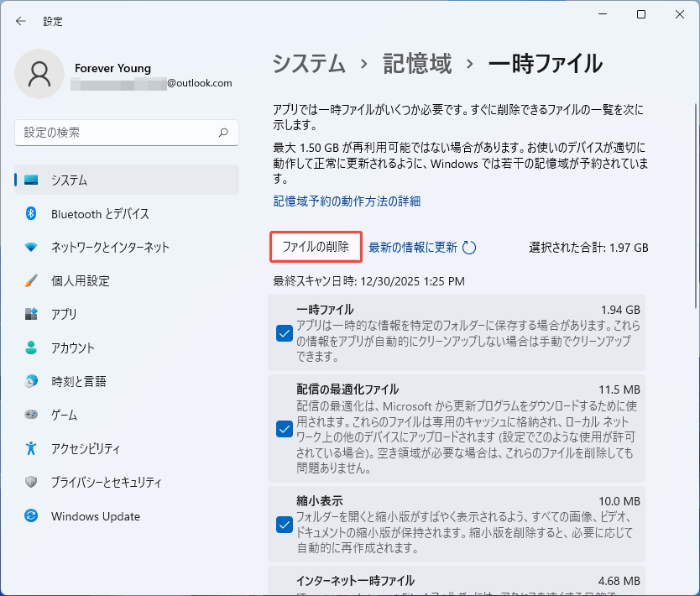
Task: Click the back arrow icon
Action: (21, 21)
